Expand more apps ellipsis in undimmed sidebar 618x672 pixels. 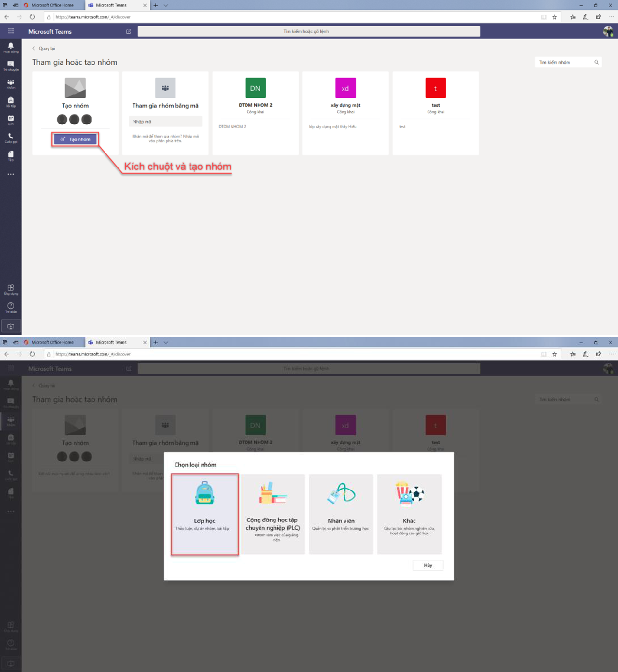(11, 174)
